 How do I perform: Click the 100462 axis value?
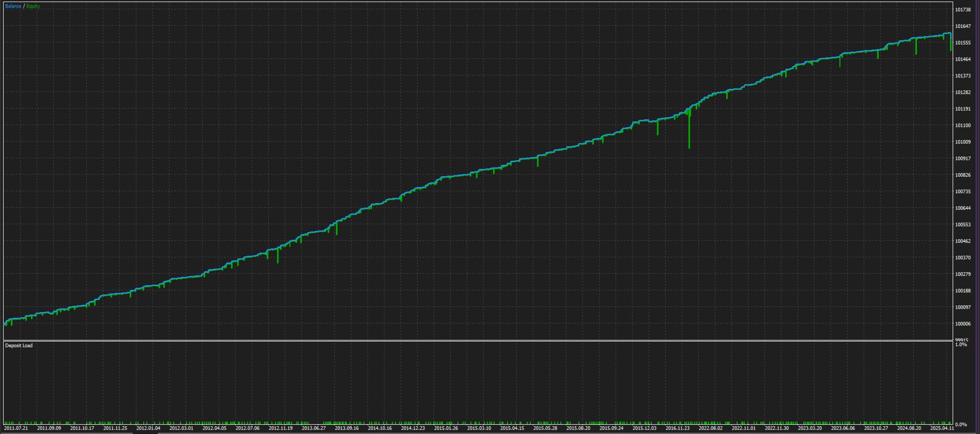pos(963,241)
